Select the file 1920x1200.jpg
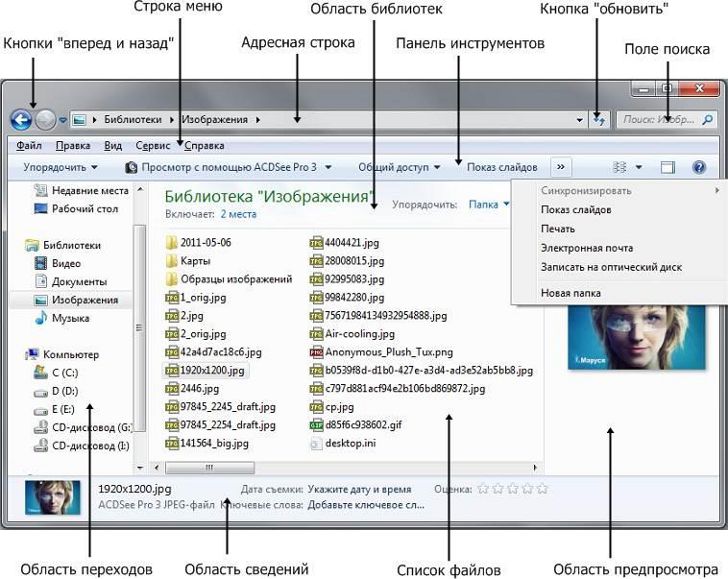 pos(206,371)
